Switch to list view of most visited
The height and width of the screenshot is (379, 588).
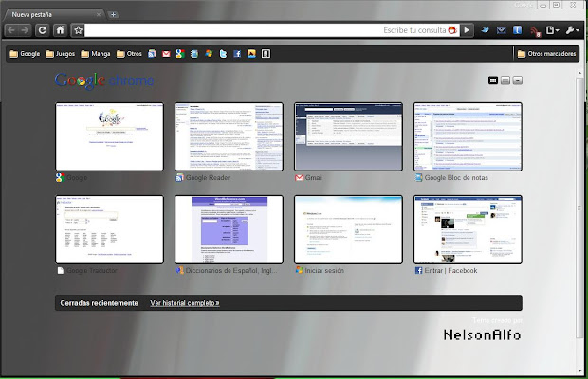click(x=506, y=81)
